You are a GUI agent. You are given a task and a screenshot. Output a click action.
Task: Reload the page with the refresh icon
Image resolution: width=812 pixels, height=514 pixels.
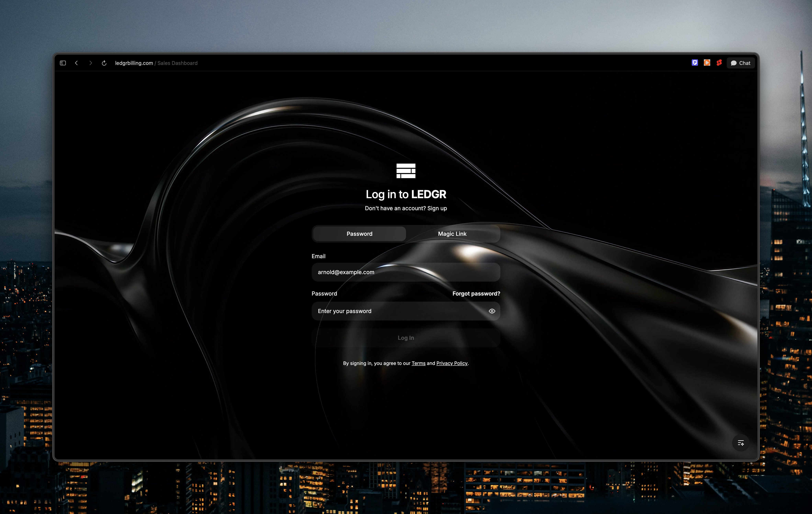(104, 63)
